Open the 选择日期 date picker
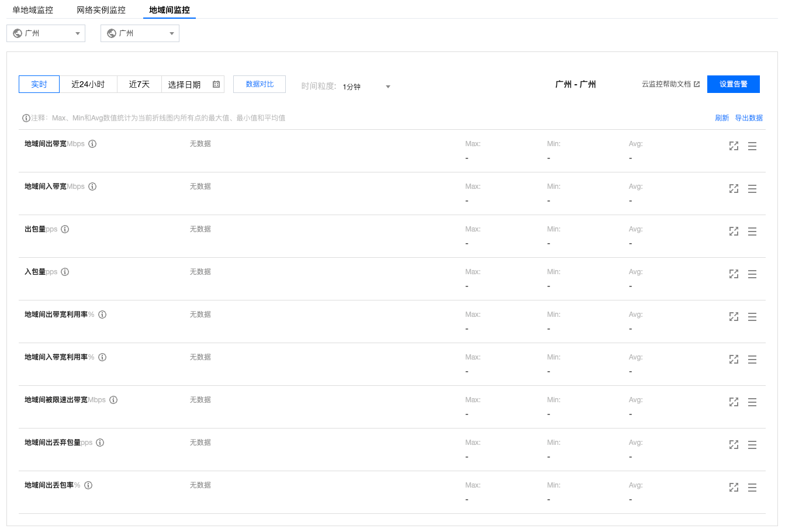The width and height of the screenshot is (785, 532). (193, 84)
